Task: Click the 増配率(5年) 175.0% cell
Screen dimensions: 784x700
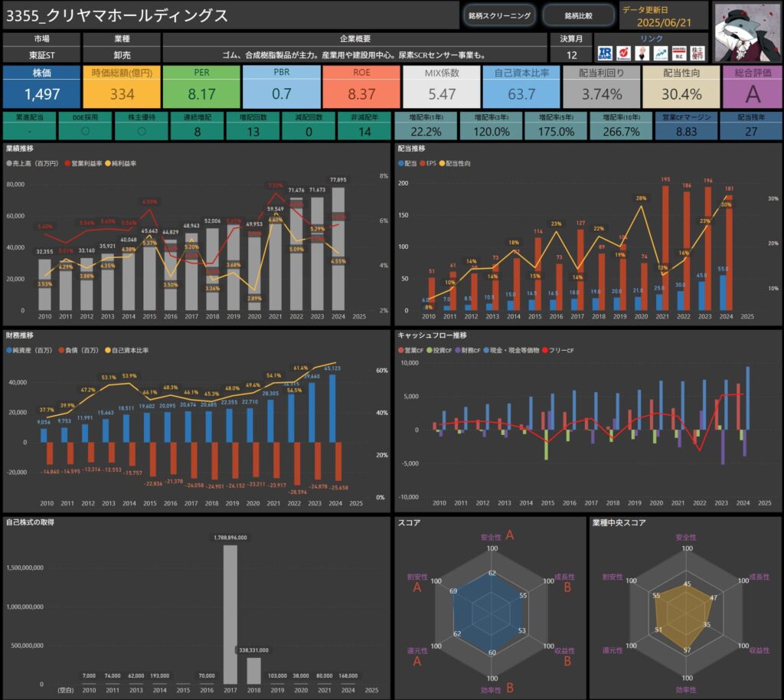Action: coord(556,126)
